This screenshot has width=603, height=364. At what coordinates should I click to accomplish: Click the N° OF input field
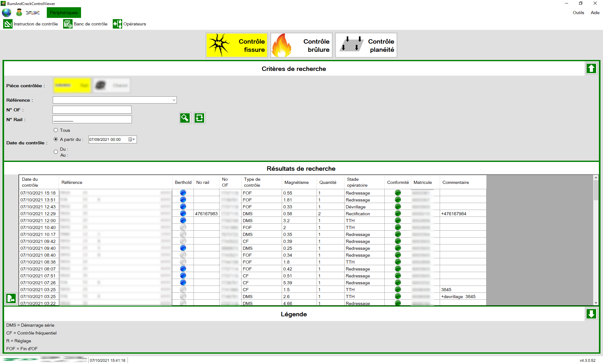(x=92, y=110)
